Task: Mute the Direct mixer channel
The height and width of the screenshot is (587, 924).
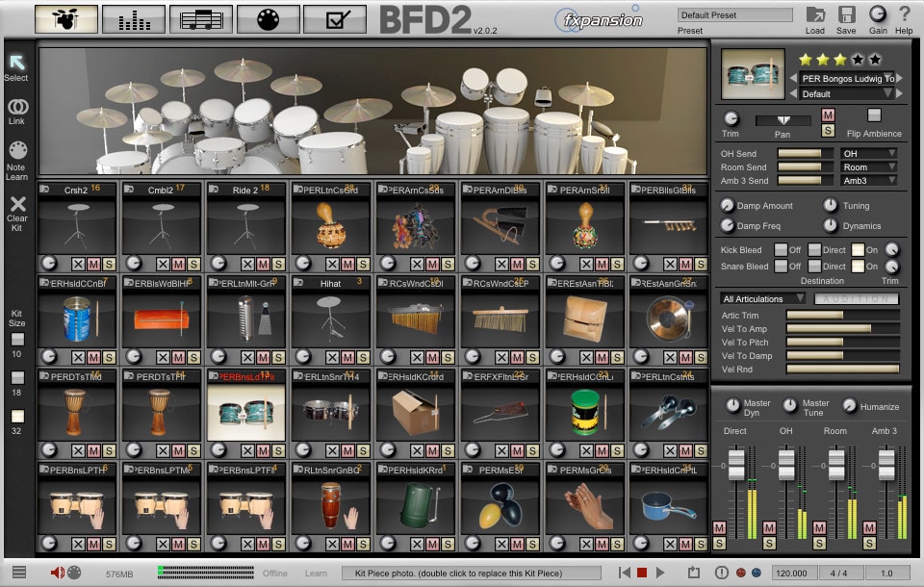Action: tap(719, 527)
